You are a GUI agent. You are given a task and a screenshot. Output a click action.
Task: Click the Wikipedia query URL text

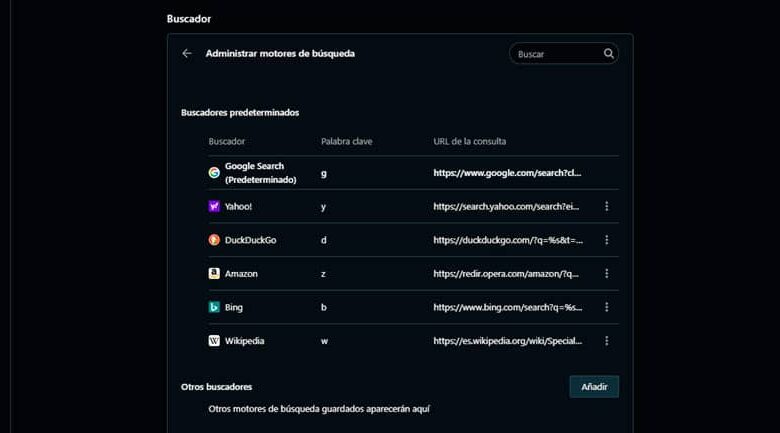pyautogui.click(x=507, y=341)
